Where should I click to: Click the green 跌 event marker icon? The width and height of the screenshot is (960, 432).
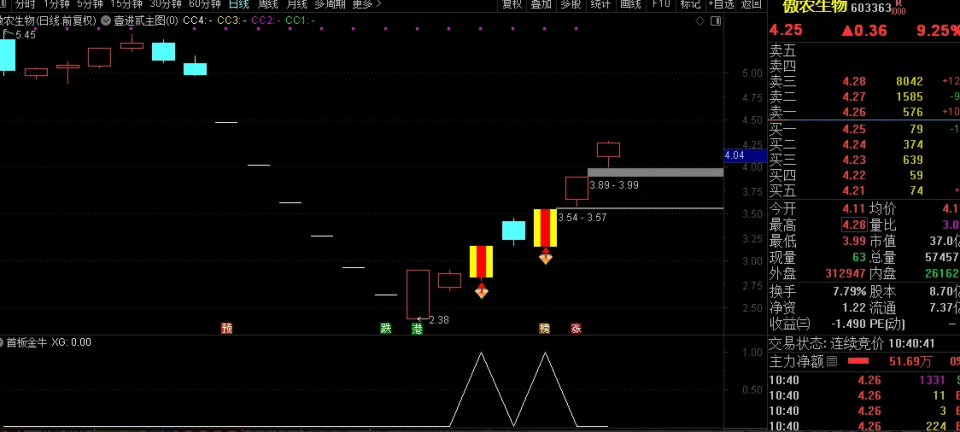coord(386,328)
